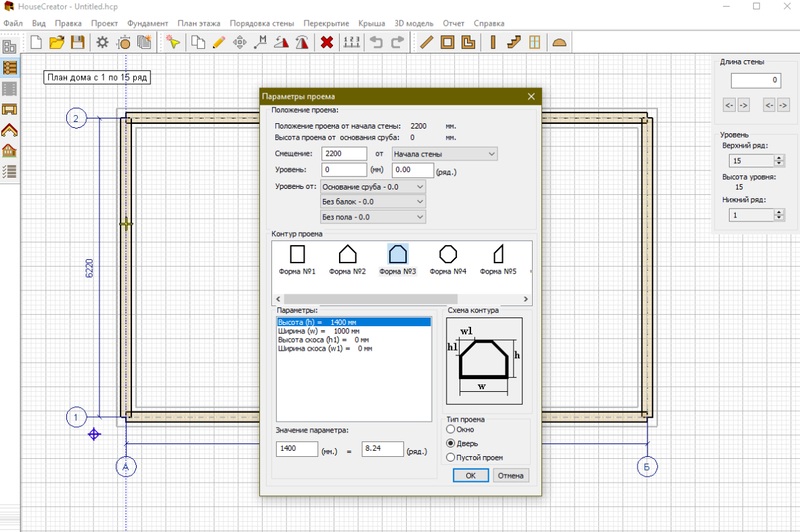The width and height of the screenshot is (800, 532).
Task: Decrease the Нижний ряд spinner value
Action: tap(779, 218)
